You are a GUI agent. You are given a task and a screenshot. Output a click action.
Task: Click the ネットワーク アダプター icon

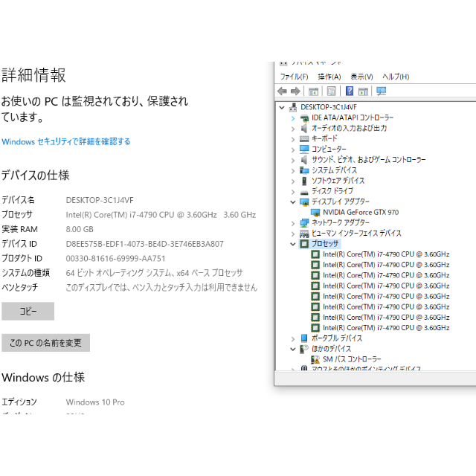(304, 223)
